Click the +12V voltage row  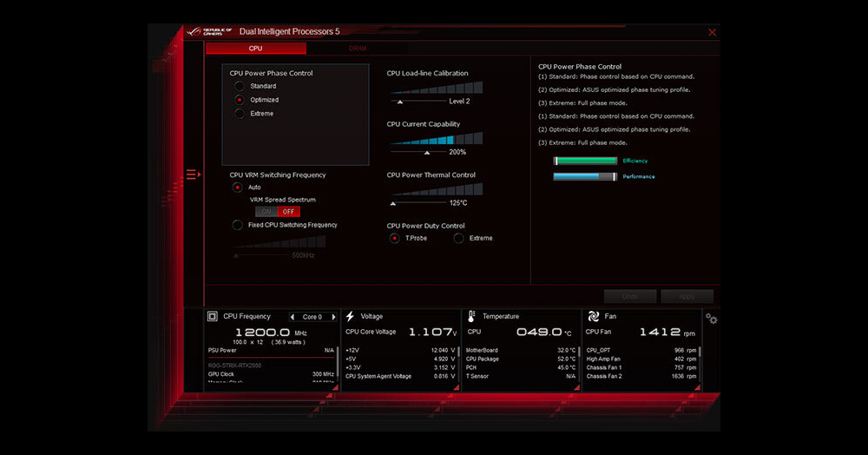coord(400,351)
